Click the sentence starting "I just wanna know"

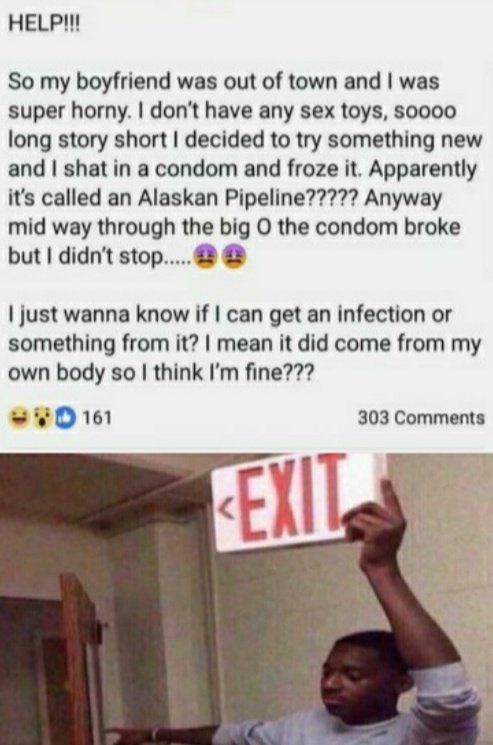[x=245, y=343]
